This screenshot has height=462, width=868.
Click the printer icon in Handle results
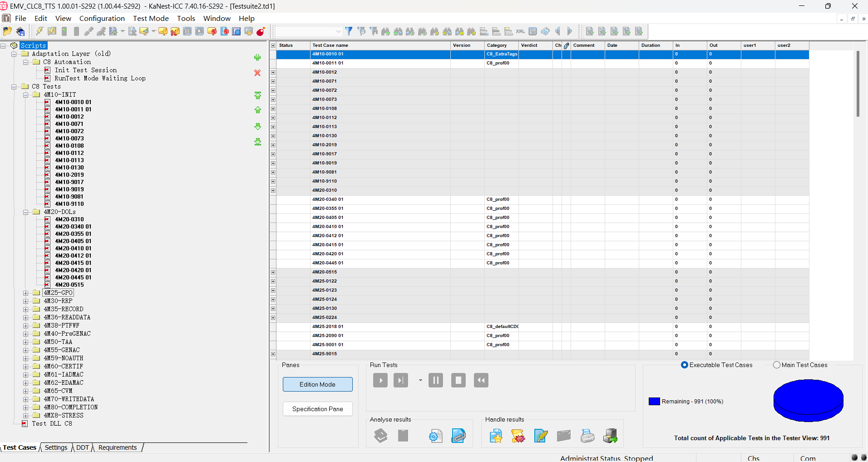[587, 436]
